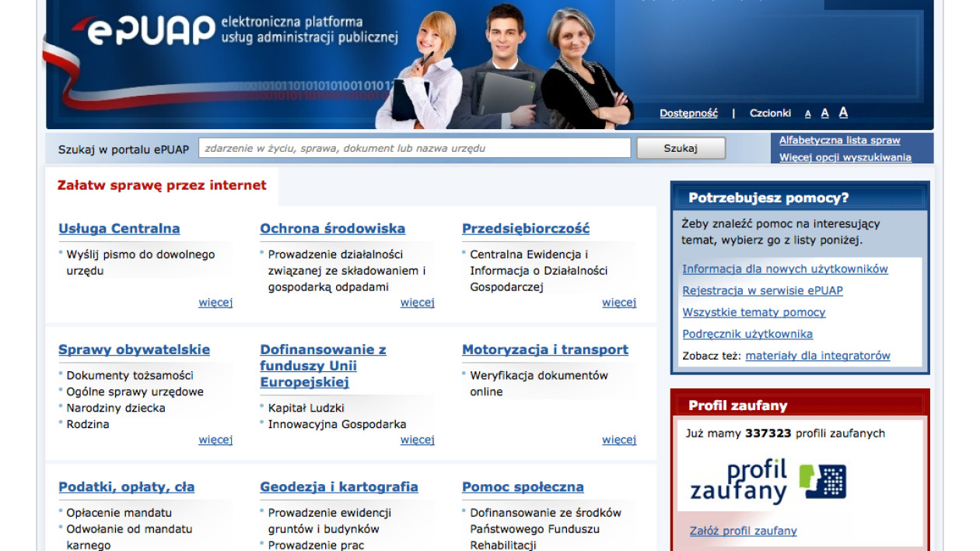Open Informacja dla nowych użytkowników
The width and height of the screenshot is (980, 551).
(x=785, y=268)
